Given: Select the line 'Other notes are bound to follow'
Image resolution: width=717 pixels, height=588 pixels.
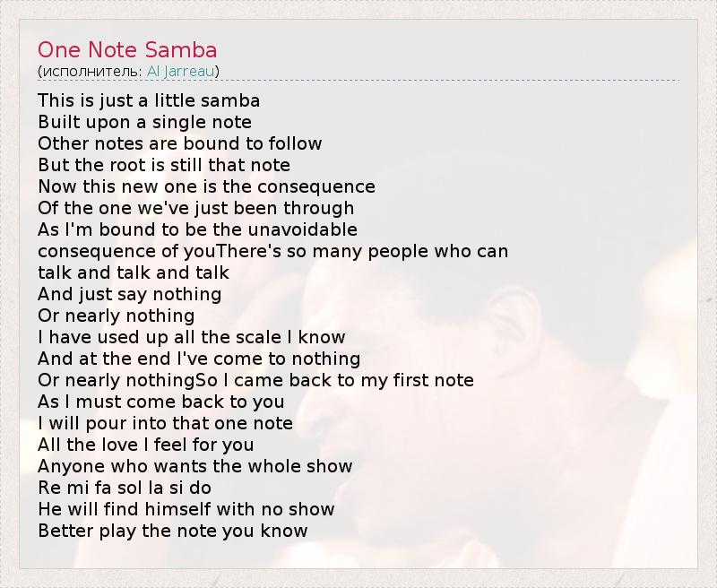Looking at the screenshot, I should pos(179,143).
